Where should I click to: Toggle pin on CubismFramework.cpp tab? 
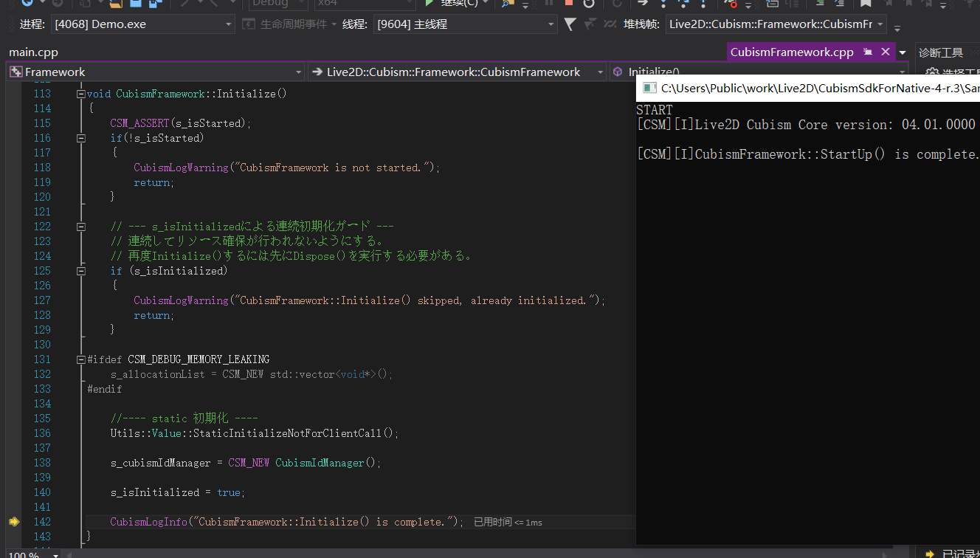click(868, 52)
